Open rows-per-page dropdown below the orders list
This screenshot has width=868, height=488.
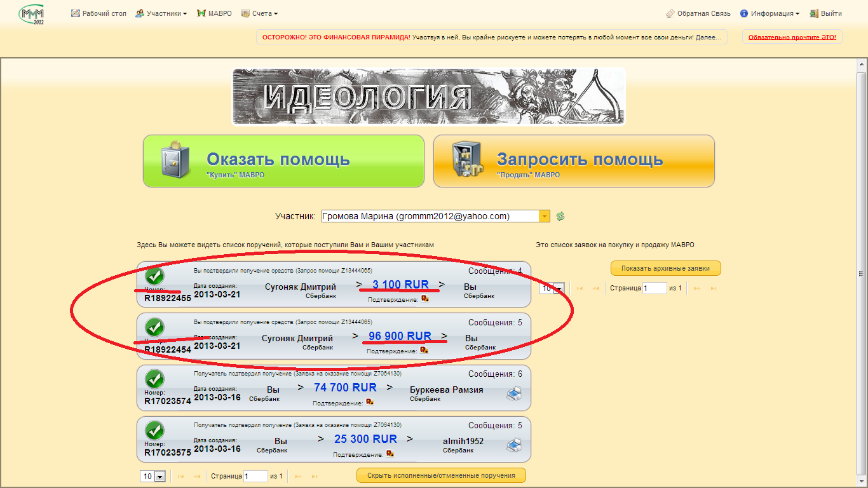point(153,476)
